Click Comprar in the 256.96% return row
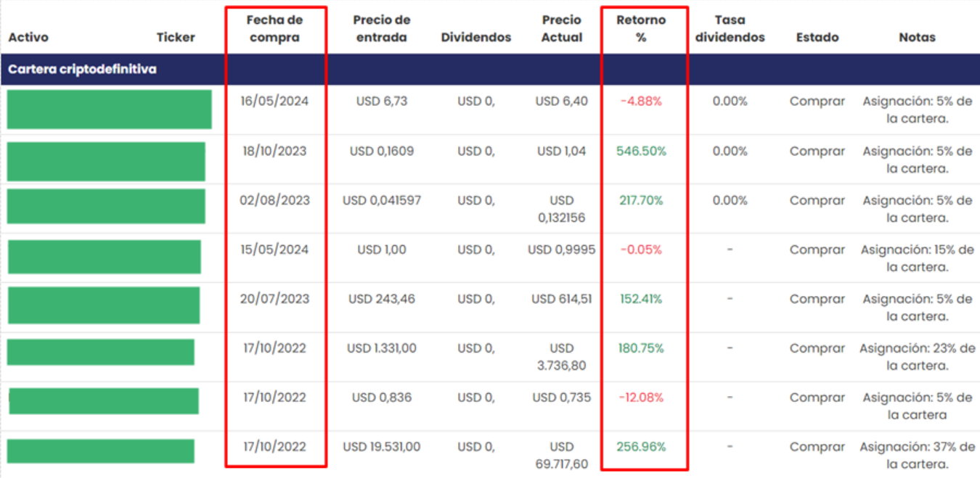The height and width of the screenshot is (478, 980). (817, 447)
